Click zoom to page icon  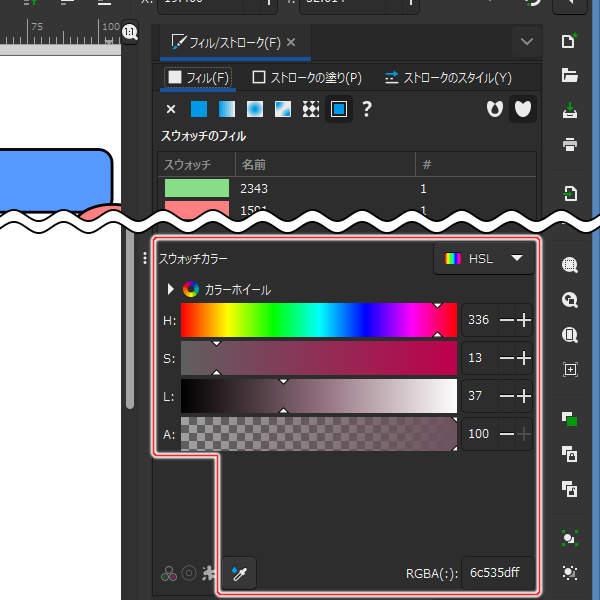click(x=569, y=335)
